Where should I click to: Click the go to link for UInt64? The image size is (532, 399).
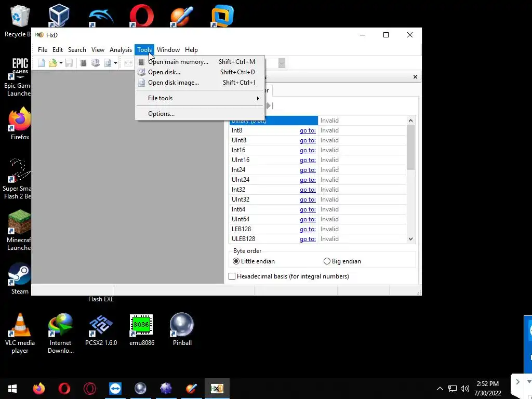(x=308, y=219)
